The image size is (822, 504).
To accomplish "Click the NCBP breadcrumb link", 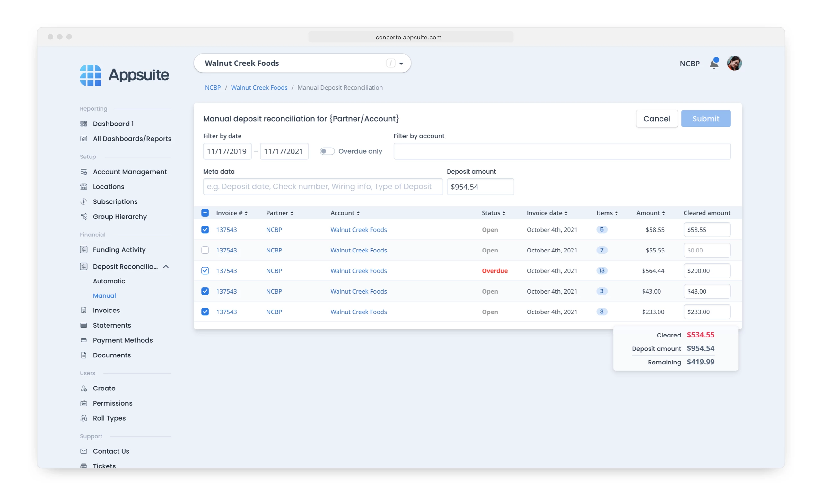I will tap(213, 87).
